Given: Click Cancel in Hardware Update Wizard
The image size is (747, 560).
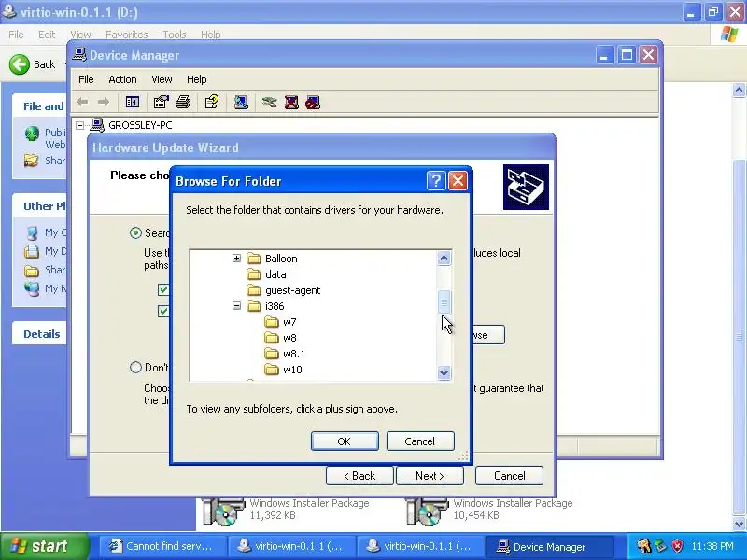Looking at the screenshot, I should (509, 476).
